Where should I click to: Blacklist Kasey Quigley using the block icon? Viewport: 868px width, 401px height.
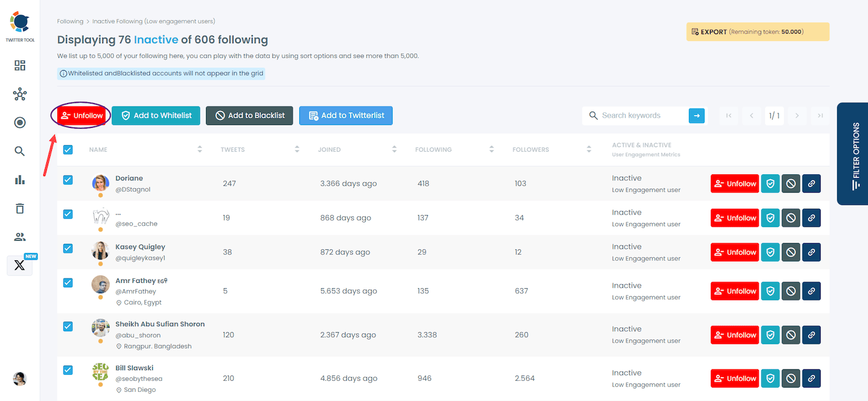pyautogui.click(x=791, y=252)
